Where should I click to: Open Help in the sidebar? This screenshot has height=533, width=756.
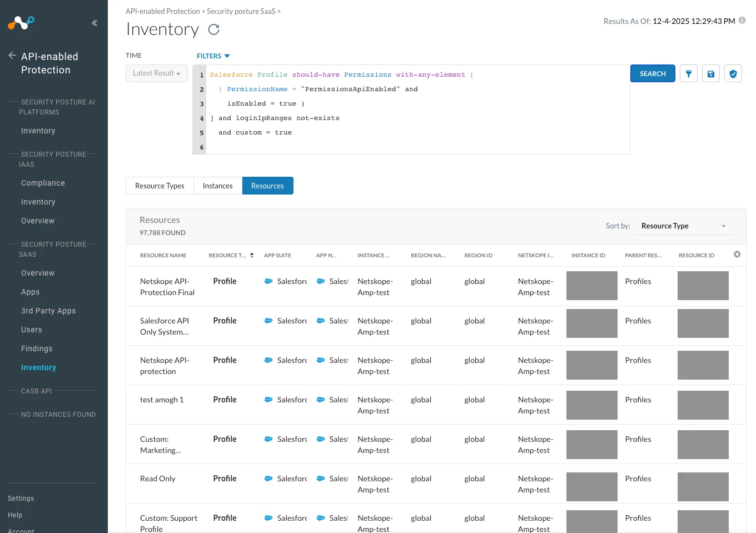(x=15, y=515)
